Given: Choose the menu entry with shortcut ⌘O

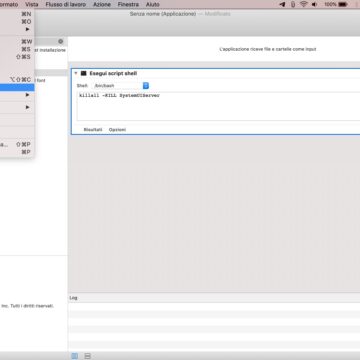Looking at the screenshot, I should click(17, 22).
